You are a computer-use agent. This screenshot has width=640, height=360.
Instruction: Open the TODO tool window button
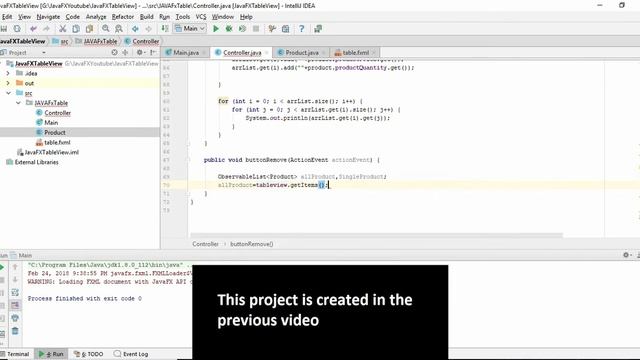[x=89, y=354]
